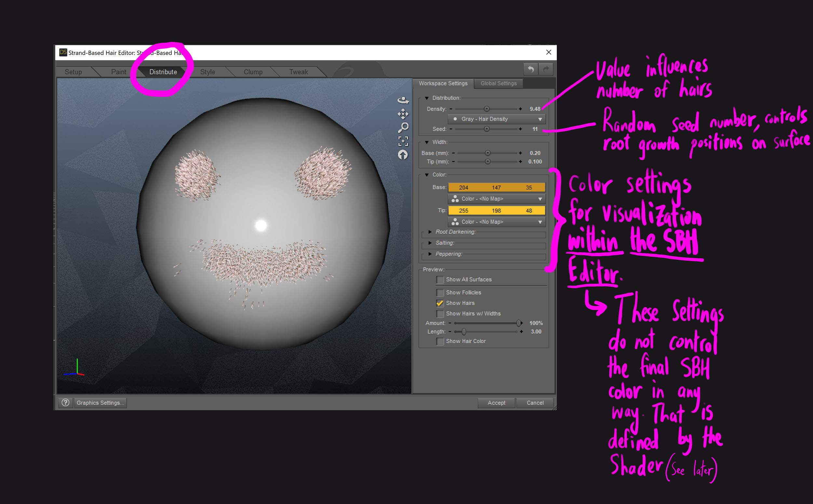The image size is (813, 504).
Task: Expand the Salting section
Action: tap(430, 243)
